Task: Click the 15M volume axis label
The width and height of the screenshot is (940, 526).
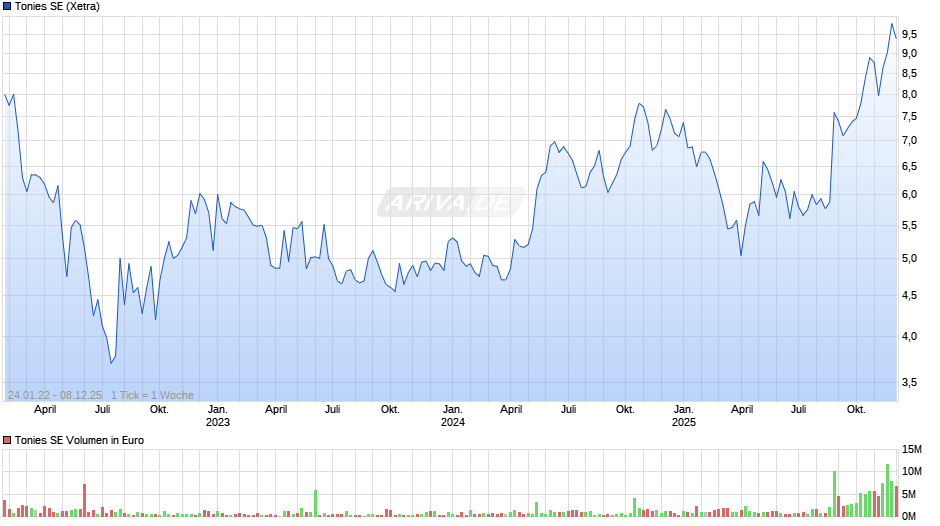Action: tap(912, 449)
